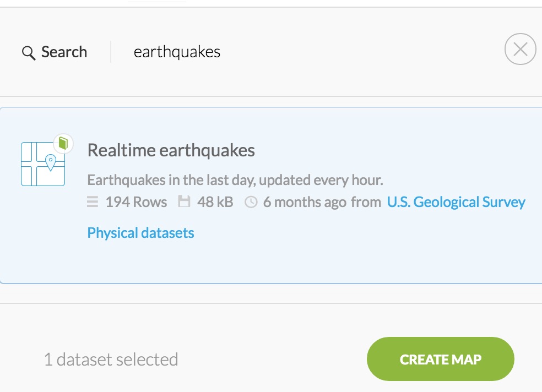Click the word "from" before the source
This screenshot has width=542, height=392.
point(366,202)
